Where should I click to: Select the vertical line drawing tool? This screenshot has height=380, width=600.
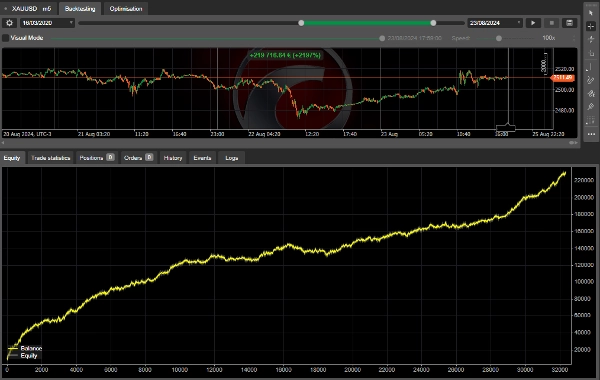591,67
